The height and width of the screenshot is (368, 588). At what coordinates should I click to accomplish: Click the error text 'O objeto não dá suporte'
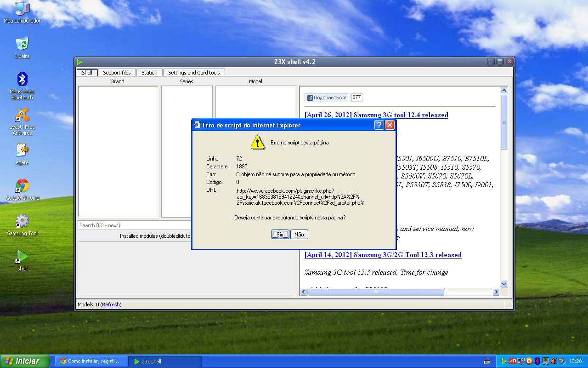click(295, 174)
